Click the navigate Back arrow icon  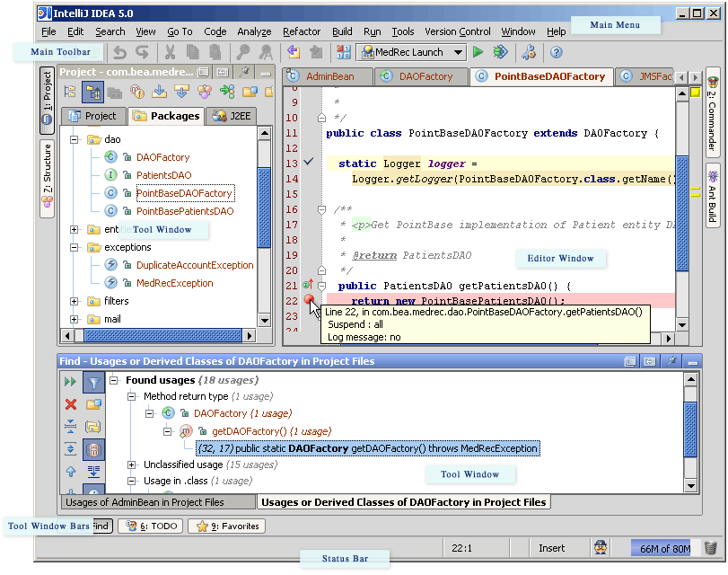pos(294,52)
